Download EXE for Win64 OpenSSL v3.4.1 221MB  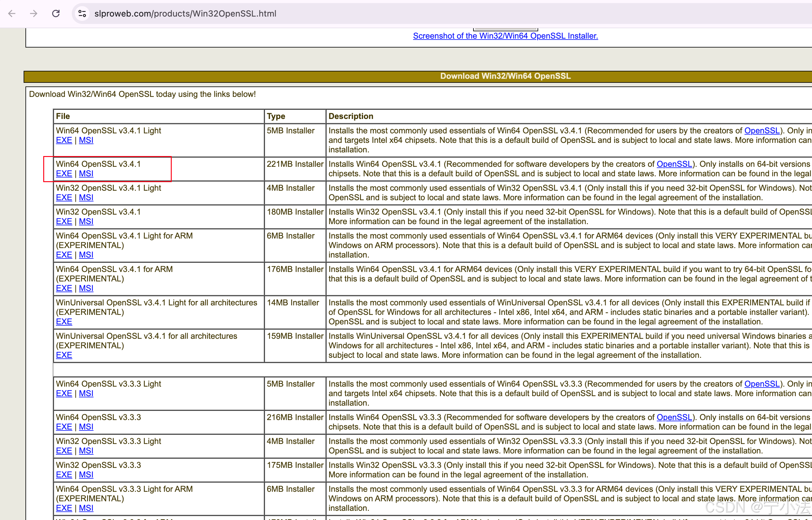tap(64, 174)
